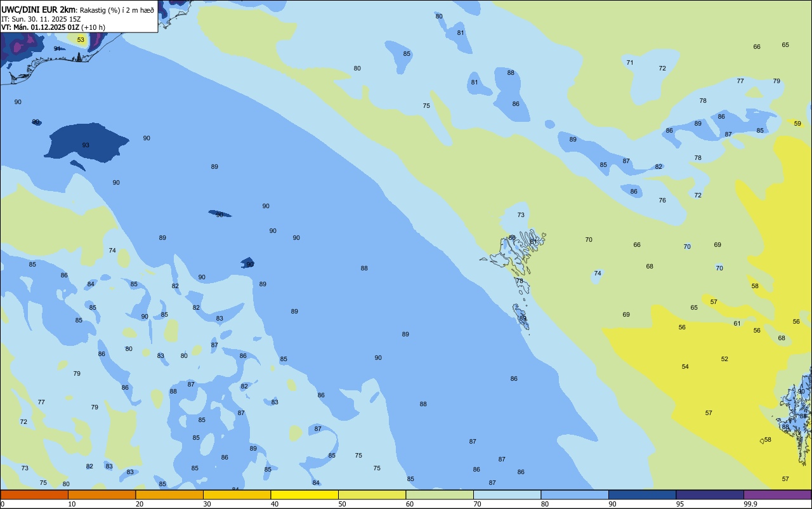Screen dimensions: 812x509
Task: Click the 91 value near the top-left coastline
Action: [57, 49]
